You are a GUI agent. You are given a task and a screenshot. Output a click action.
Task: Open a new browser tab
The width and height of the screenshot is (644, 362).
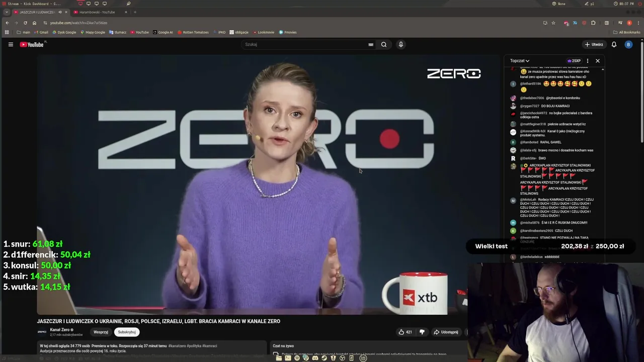click(x=135, y=12)
